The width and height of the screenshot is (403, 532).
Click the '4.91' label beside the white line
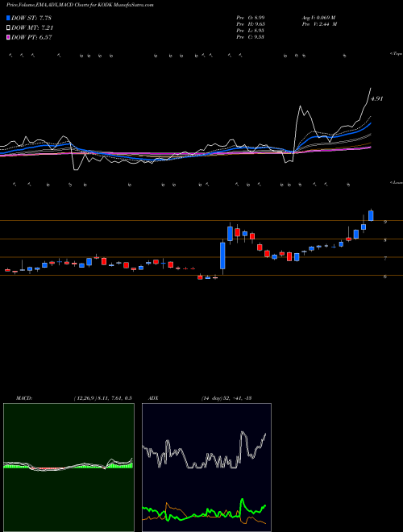376,98
